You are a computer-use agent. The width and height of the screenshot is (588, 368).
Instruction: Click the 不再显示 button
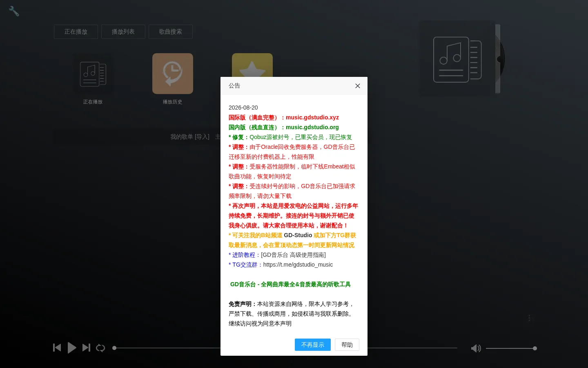[x=313, y=345]
